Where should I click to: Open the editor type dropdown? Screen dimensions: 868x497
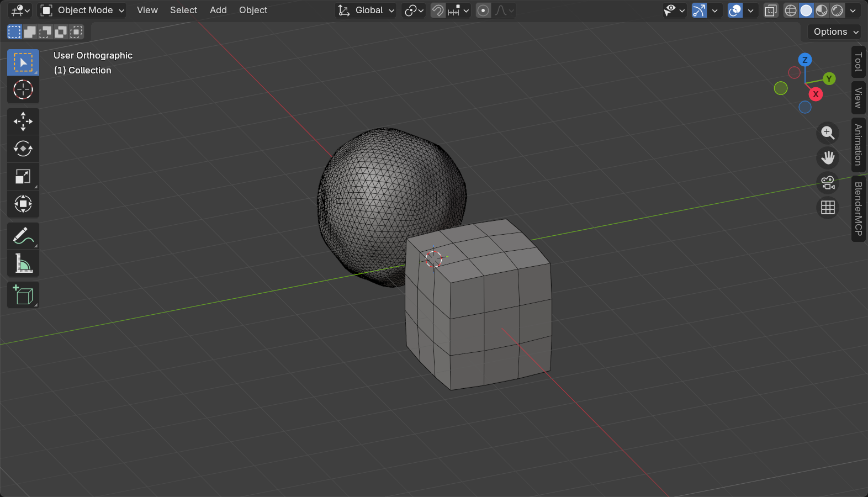[x=20, y=10]
